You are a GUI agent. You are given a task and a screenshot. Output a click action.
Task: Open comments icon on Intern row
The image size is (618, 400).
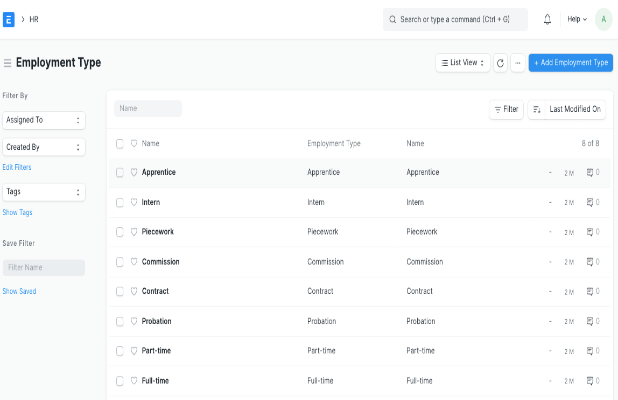(591, 202)
